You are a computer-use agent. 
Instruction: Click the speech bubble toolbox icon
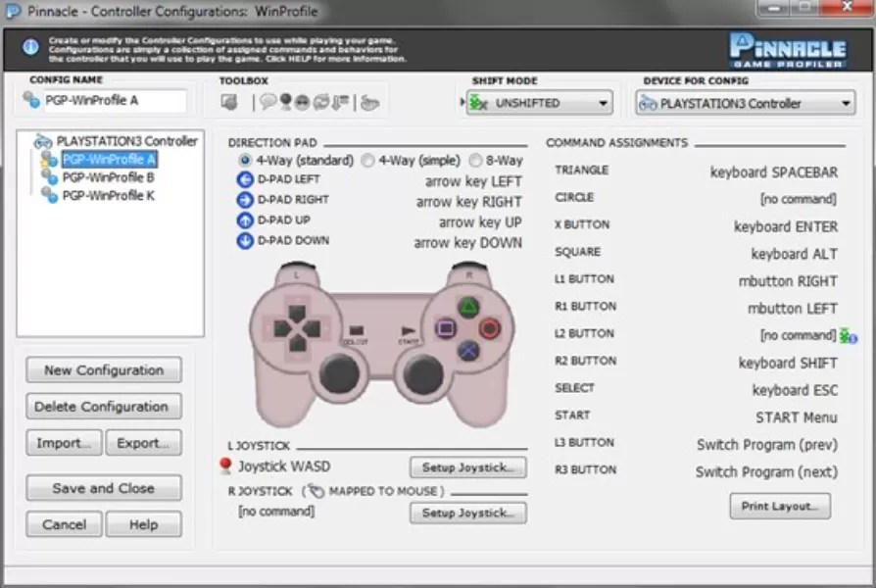268,102
